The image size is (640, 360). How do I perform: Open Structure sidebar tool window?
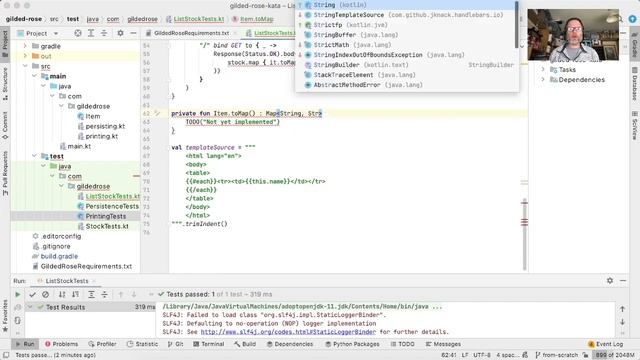point(5,84)
